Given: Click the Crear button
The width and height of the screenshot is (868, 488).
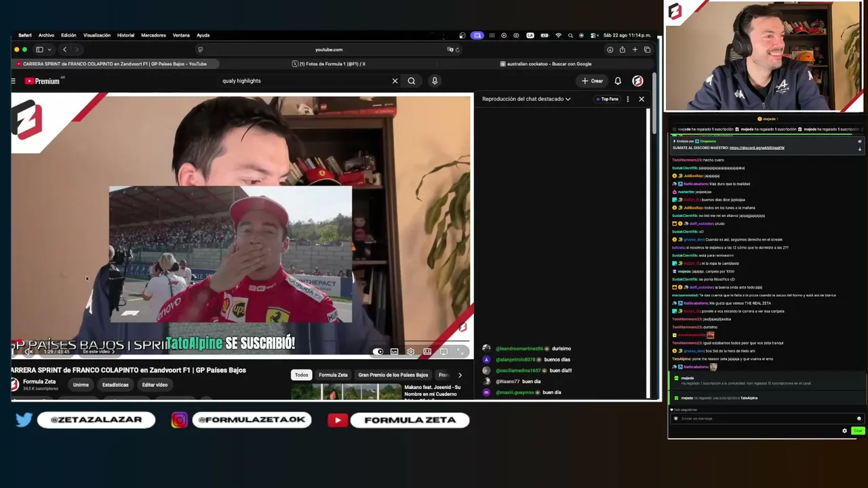Looking at the screenshot, I should pos(592,81).
